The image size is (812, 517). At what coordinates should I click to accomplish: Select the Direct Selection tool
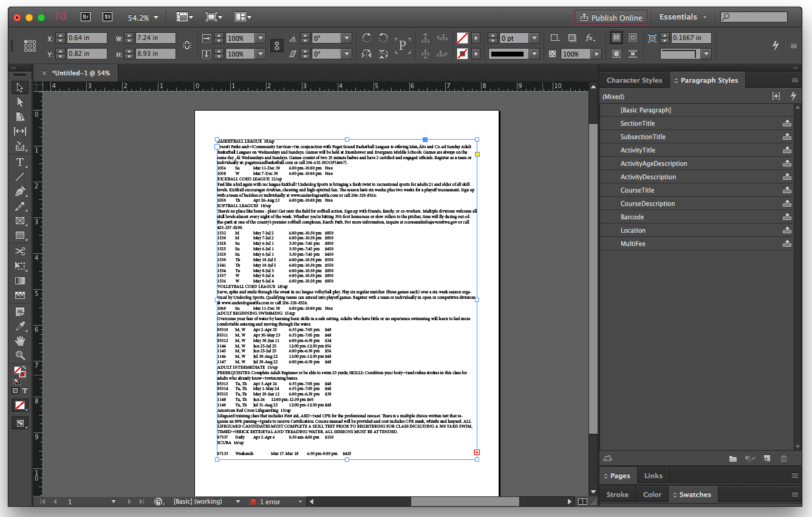coord(20,102)
